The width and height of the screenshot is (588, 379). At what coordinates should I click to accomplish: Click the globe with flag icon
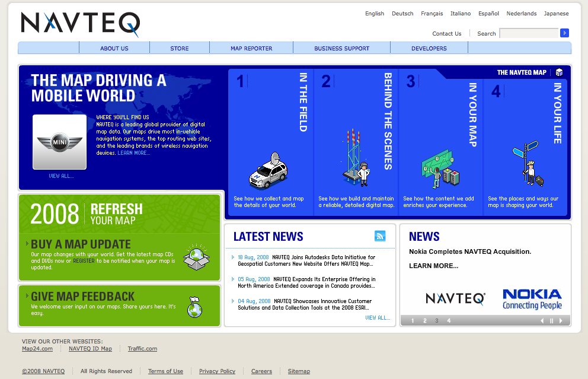click(x=194, y=307)
